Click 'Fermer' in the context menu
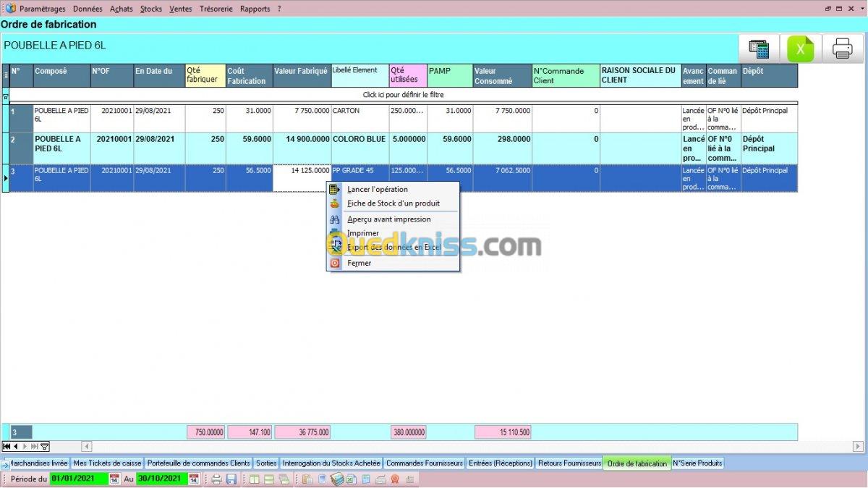Viewport: 868px width, 488px height. [x=359, y=264]
